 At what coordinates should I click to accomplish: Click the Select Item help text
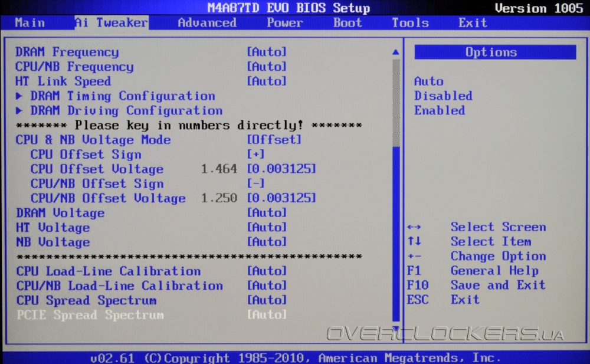point(491,242)
